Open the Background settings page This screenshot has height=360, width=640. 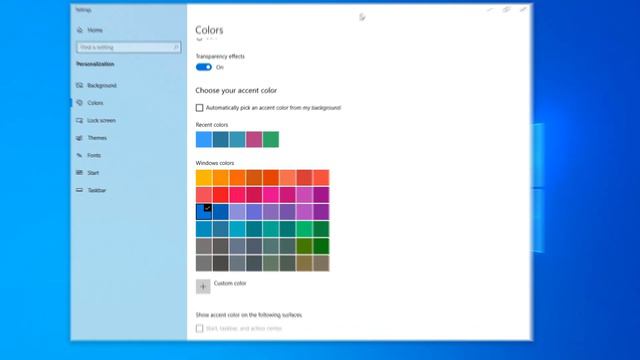click(x=102, y=85)
